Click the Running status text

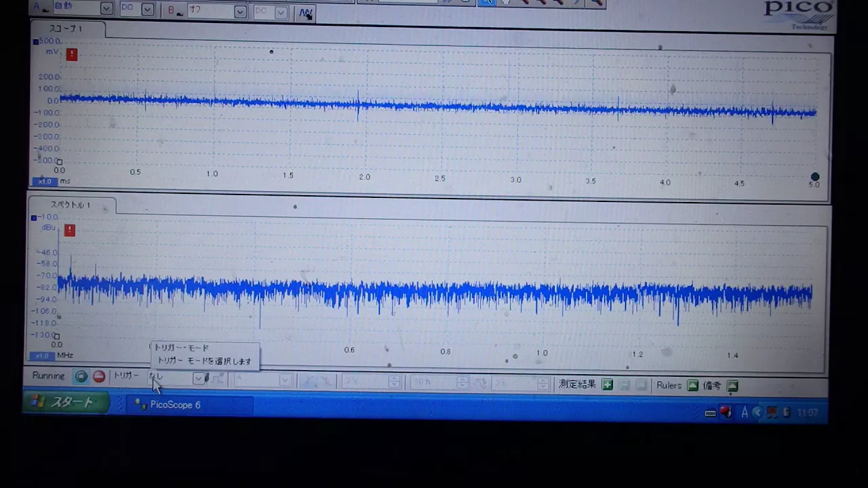coord(49,375)
